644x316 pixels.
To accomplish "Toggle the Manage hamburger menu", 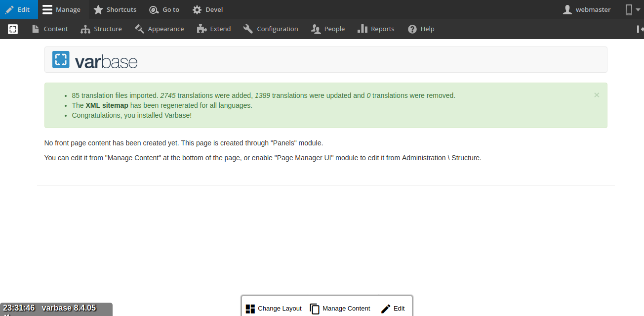I will tap(62, 9).
